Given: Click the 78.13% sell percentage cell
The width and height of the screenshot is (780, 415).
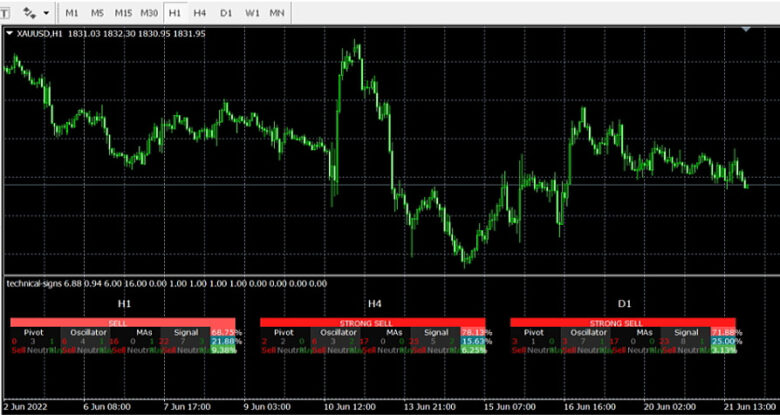Looking at the screenshot, I should [477, 332].
